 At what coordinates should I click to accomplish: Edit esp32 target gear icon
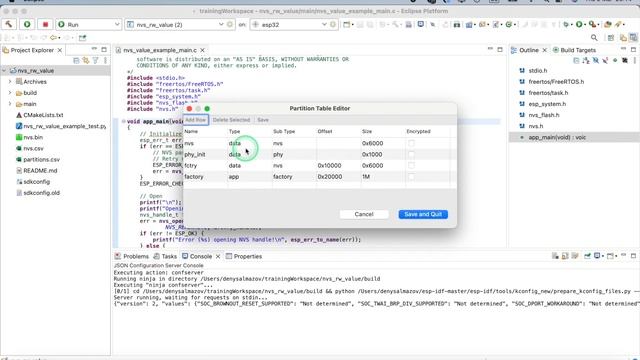333,24
